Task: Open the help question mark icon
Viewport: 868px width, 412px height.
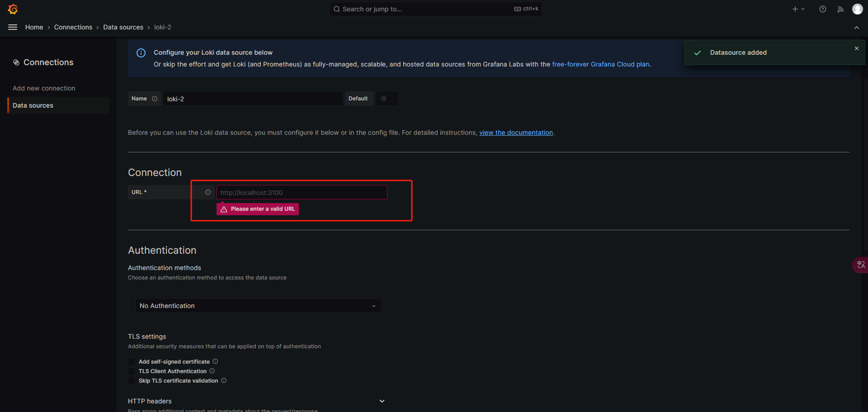Action: (823, 9)
